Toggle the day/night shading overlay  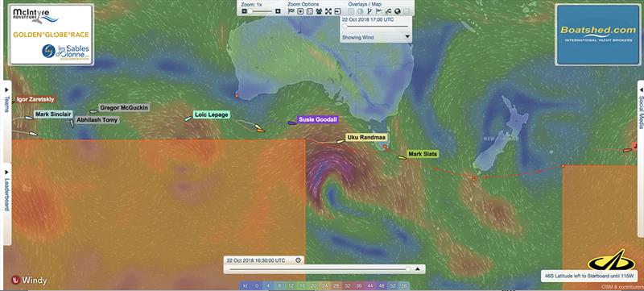click(360, 11)
